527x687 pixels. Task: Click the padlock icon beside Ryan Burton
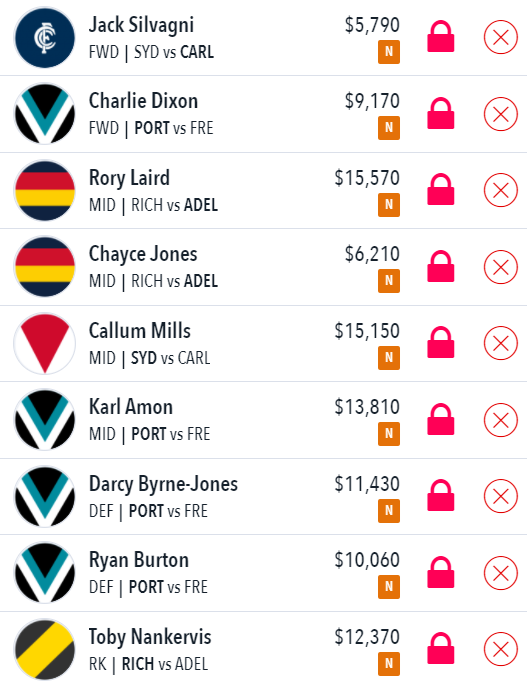point(441,572)
